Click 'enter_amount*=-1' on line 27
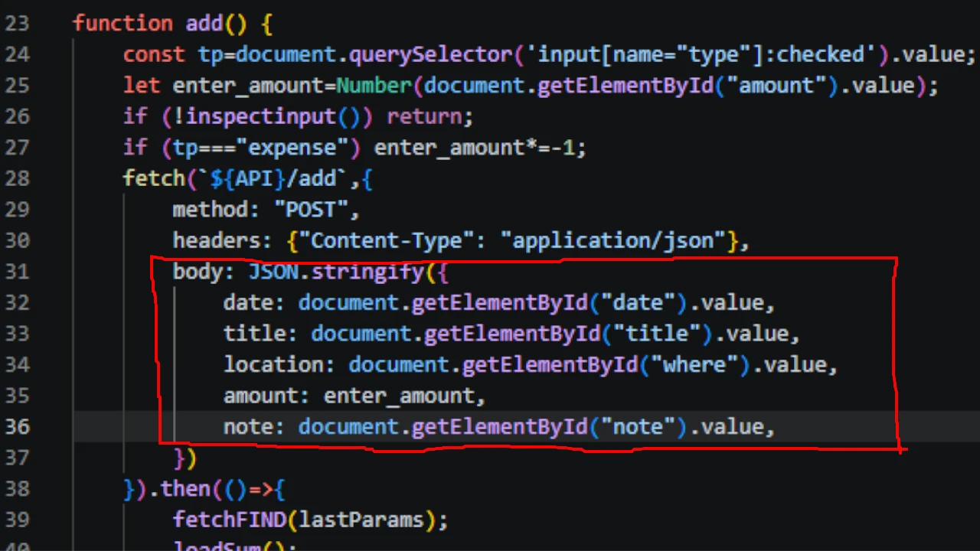Viewport: 980px width, 551px height. [x=475, y=148]
